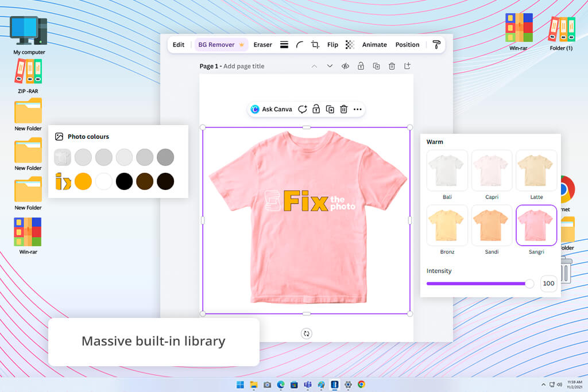Pick the pure black swatch next to white

coord(124,181)
